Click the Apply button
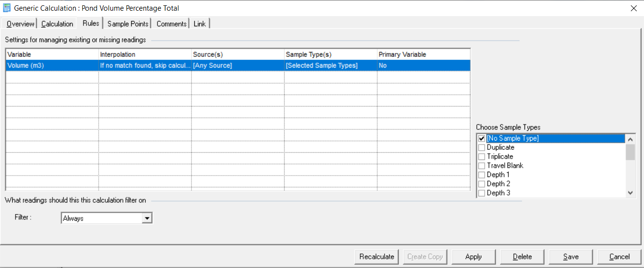The width and height of the screenshot is (644, 268). (x=474, y=256)
